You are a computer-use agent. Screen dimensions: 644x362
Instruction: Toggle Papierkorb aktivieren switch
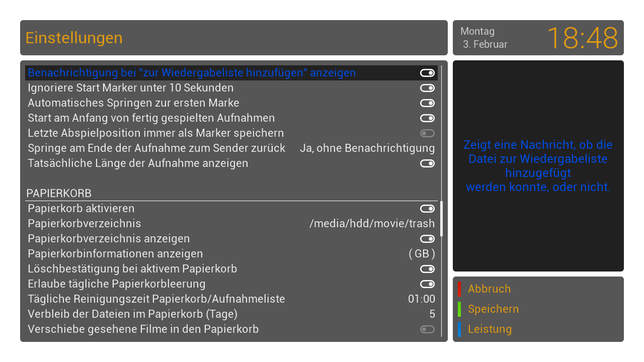[x=427, y=209]
